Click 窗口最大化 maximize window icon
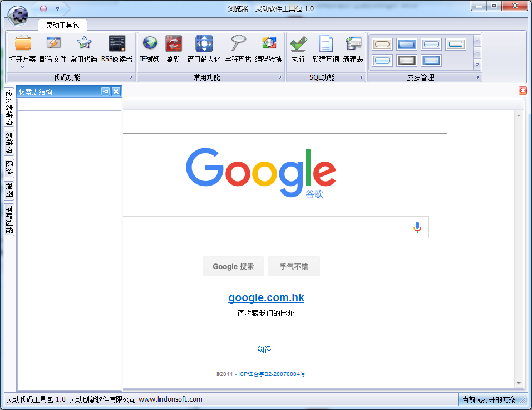 coord(204,43)
